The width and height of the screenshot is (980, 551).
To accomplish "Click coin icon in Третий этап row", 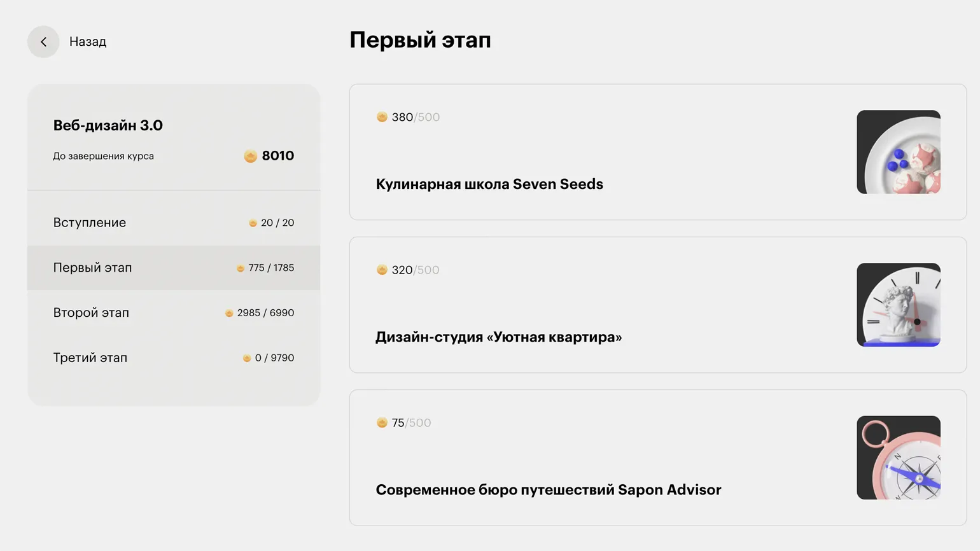I will coord(247,358).
